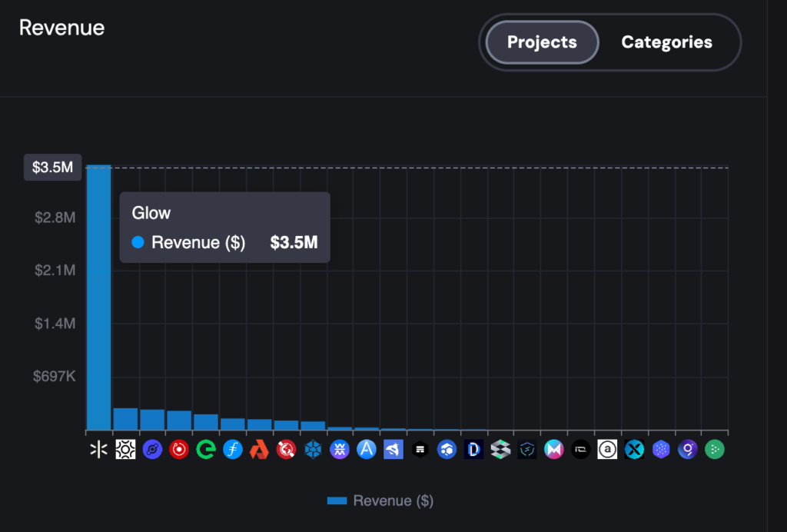Select the dark letter-D project icon

(473, 449)
